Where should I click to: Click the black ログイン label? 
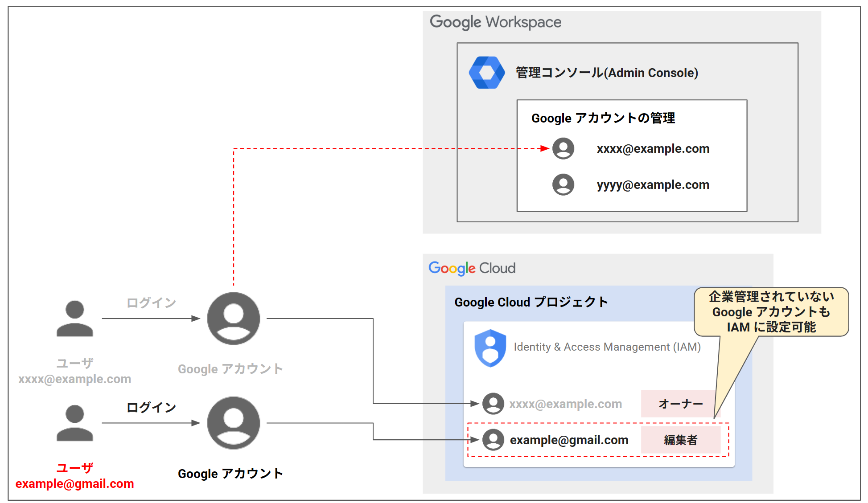click(151, 408)
